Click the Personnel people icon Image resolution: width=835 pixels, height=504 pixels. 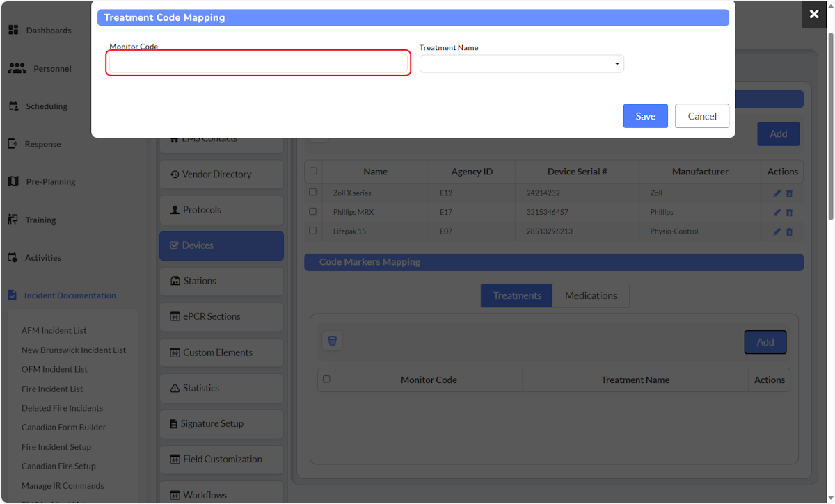tap(17, 68)
